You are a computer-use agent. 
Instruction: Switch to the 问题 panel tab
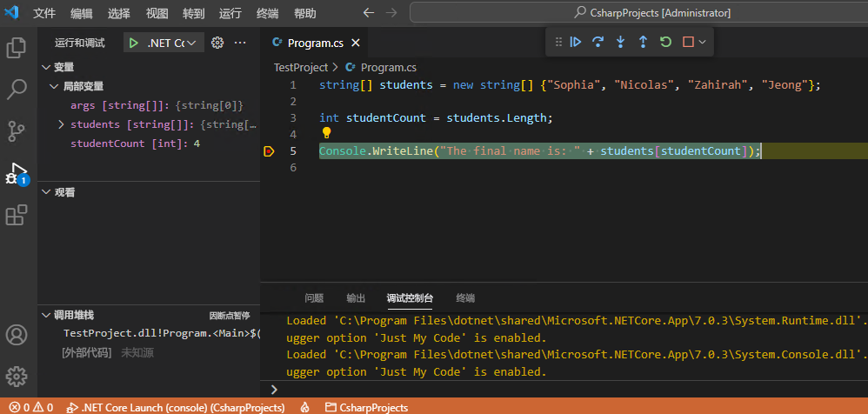[314, 298]
